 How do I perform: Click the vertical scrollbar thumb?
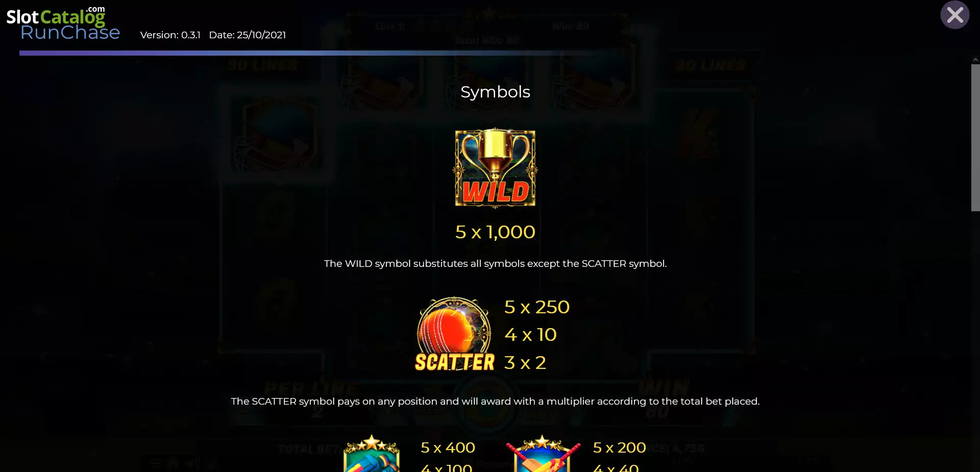coord(975,137)
